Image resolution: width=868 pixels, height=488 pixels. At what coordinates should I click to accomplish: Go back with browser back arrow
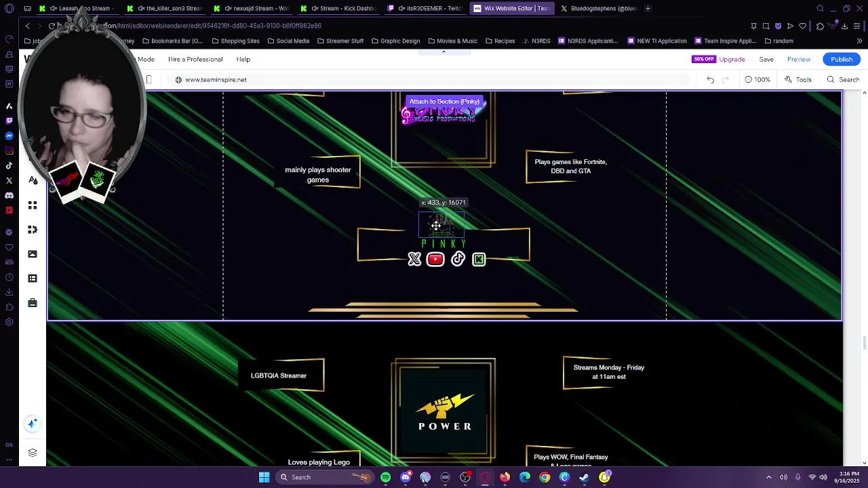point(27,26)
